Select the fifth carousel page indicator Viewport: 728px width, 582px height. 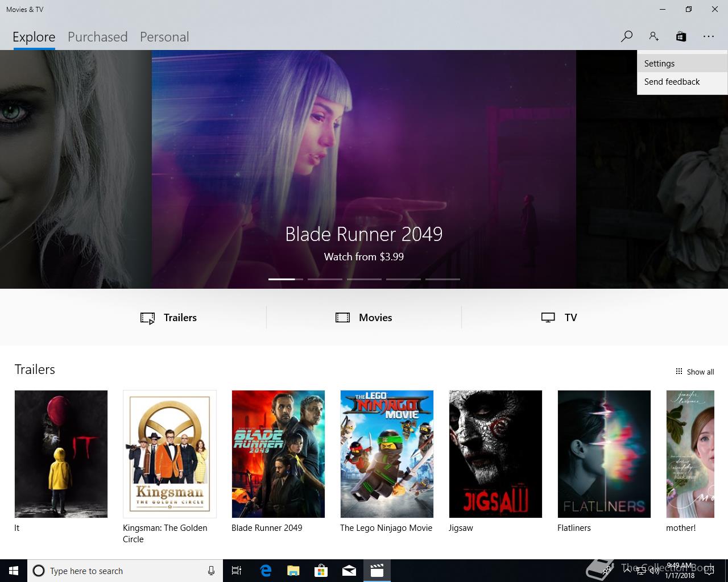(x=442, y=279)
